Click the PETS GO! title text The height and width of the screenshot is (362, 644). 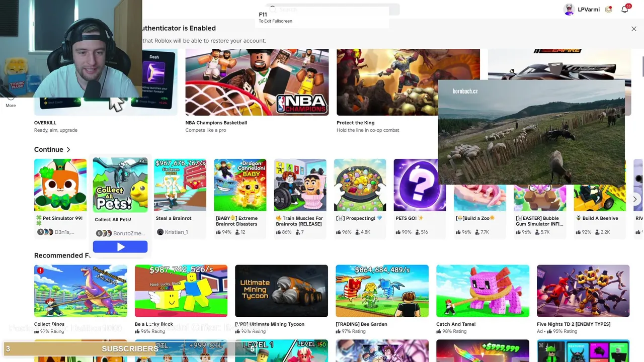coord(410,218)
